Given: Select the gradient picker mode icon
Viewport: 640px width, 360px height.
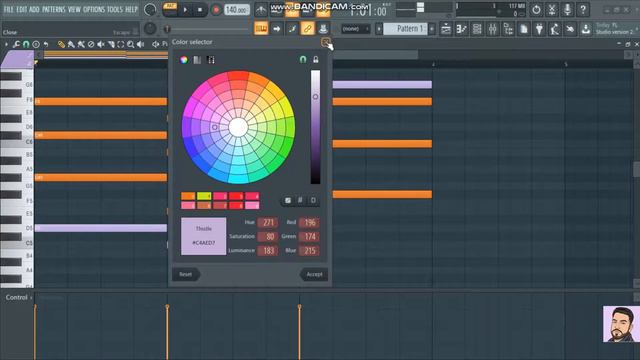Looking at the screenshot, I should pyautogui.click(x=197, y=60).
